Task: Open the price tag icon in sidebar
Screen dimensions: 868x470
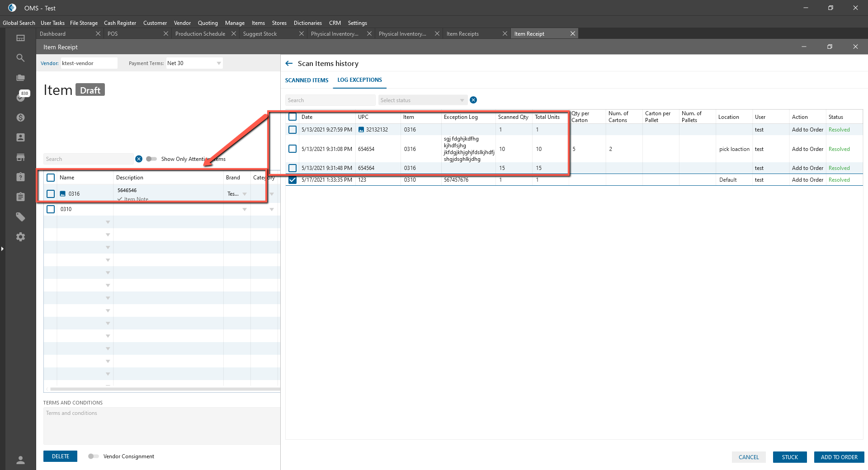Action: tap(20, 217)
